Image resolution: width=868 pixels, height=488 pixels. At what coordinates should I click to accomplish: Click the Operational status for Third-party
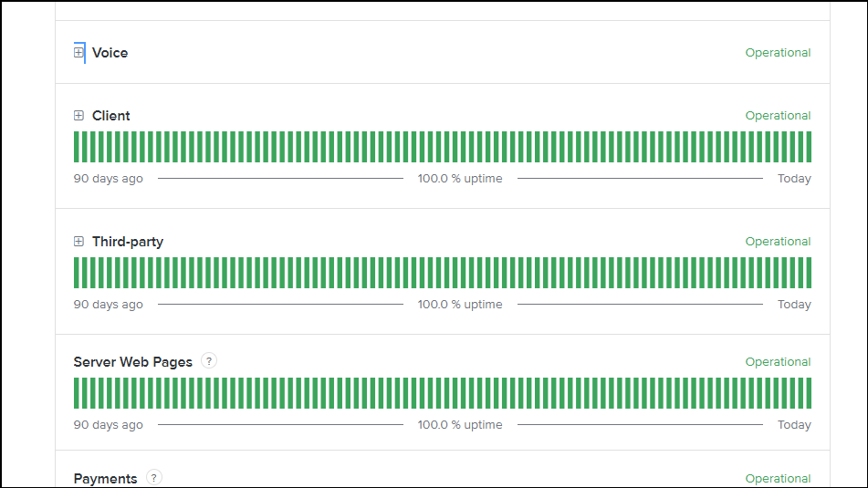pyautogui.click(x=778, y=241)
